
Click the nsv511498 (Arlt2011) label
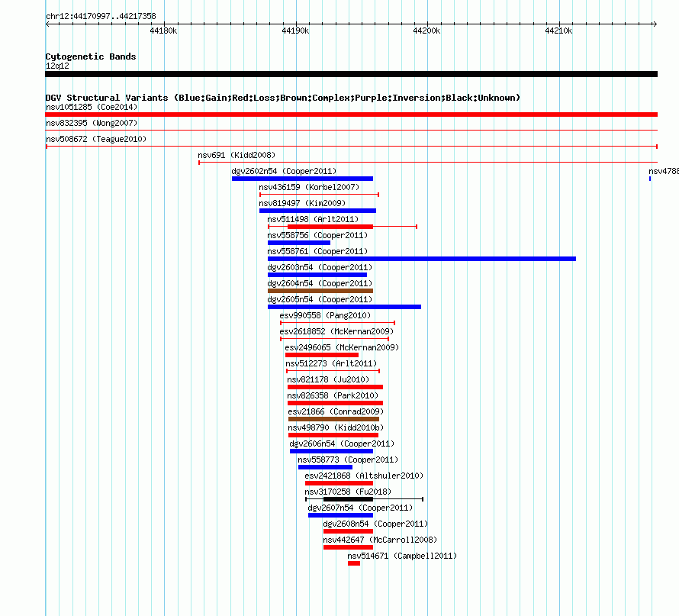(313, 219)
